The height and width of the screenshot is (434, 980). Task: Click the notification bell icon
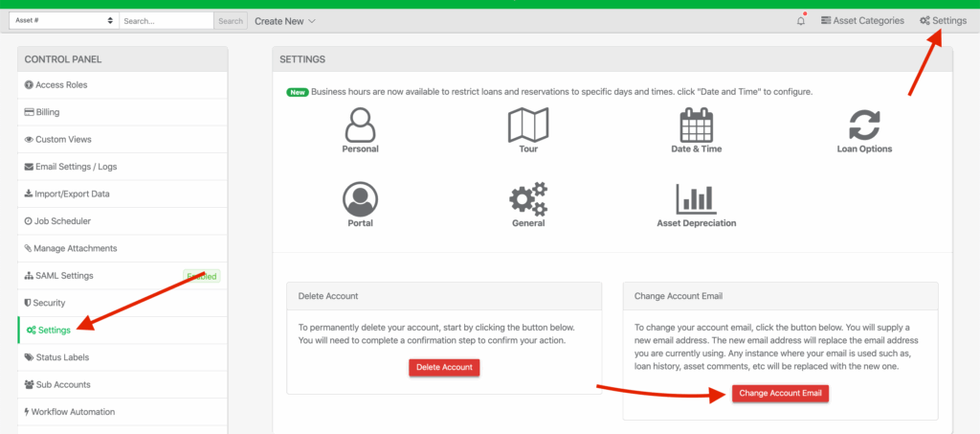[801, 21]
